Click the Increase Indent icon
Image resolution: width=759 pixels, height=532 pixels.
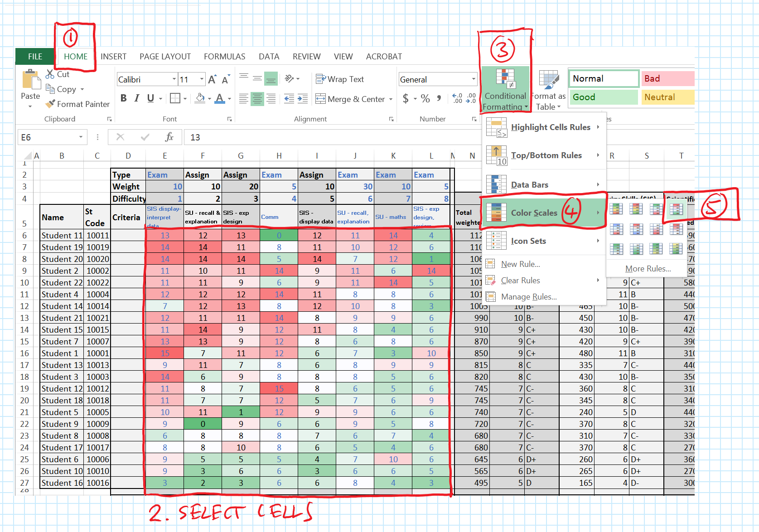(303, 99)
